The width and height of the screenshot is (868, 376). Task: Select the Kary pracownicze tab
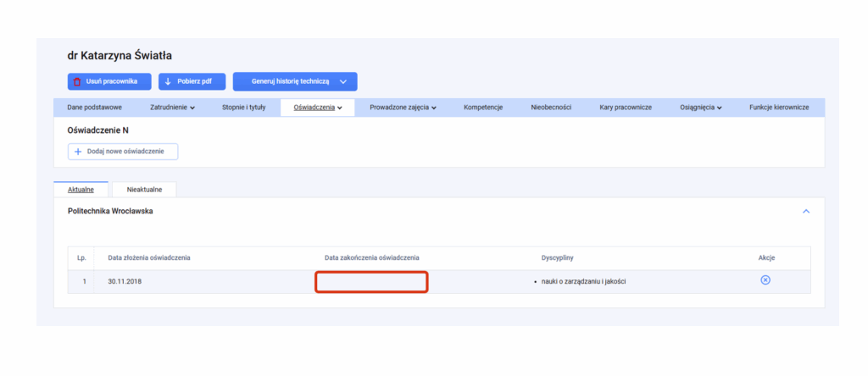pos(626,108)
